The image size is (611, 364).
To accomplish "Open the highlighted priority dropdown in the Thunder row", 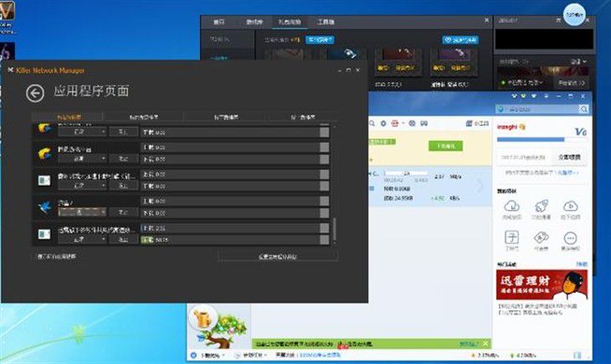I will (82, 212).
